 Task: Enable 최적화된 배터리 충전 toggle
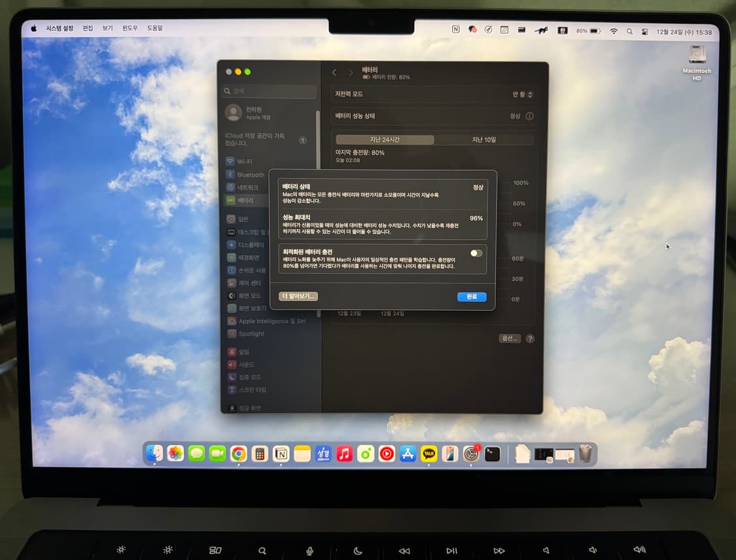[x=477, y=254]
